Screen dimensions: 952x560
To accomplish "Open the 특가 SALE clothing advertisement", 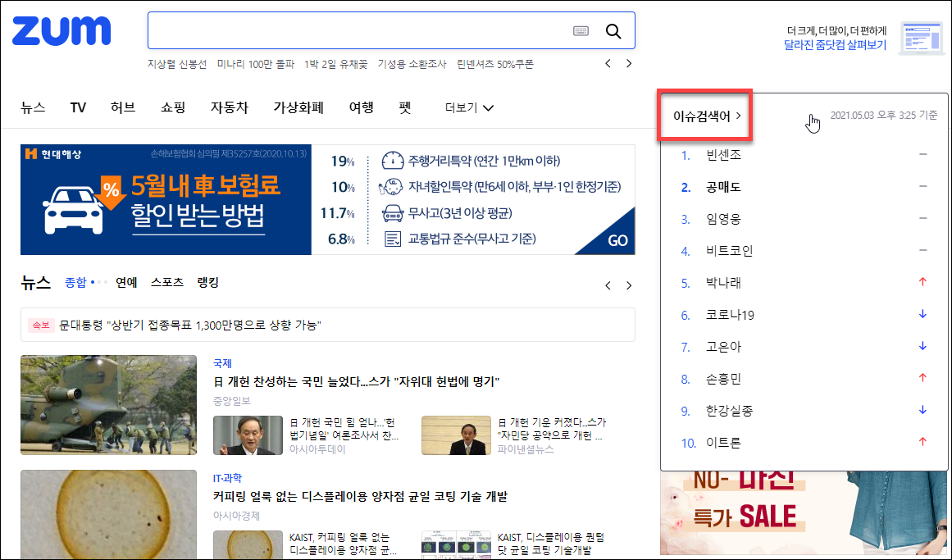I will point(804,515).
